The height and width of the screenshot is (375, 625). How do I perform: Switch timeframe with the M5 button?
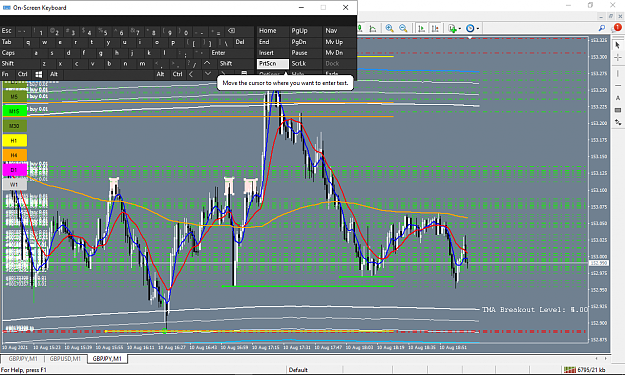click(15, 96)
